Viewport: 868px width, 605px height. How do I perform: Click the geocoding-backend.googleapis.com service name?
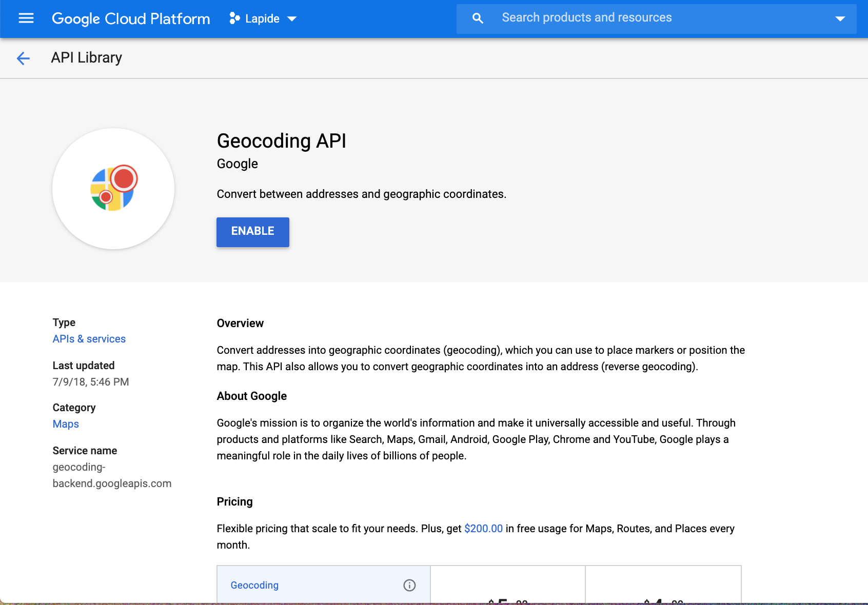pyautogui.click(x=112, y=475)
